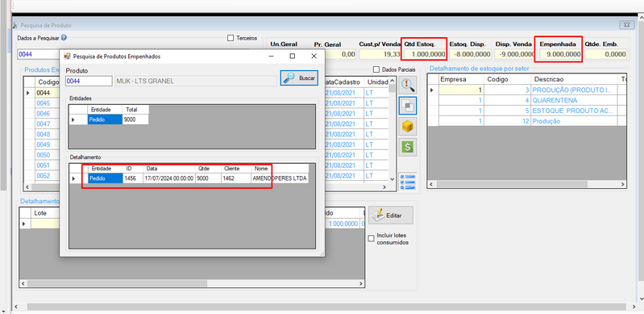Screen dimensions: 644x314
Task: Select PRODUÇÃO (PRODUTO I... sector row
Action: point(528,90)
